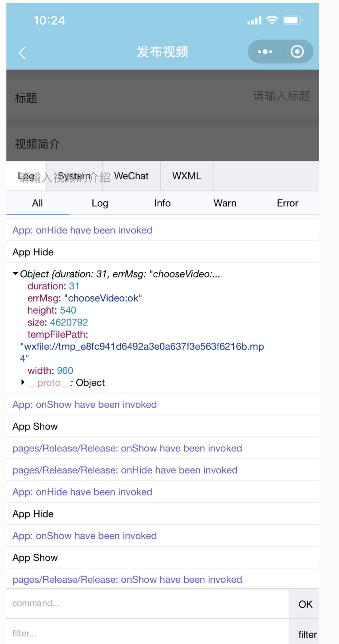Tap the cellular signal bars icon
Image resolution: width=339 pixels, height=644 pixels.
(254, 20)
